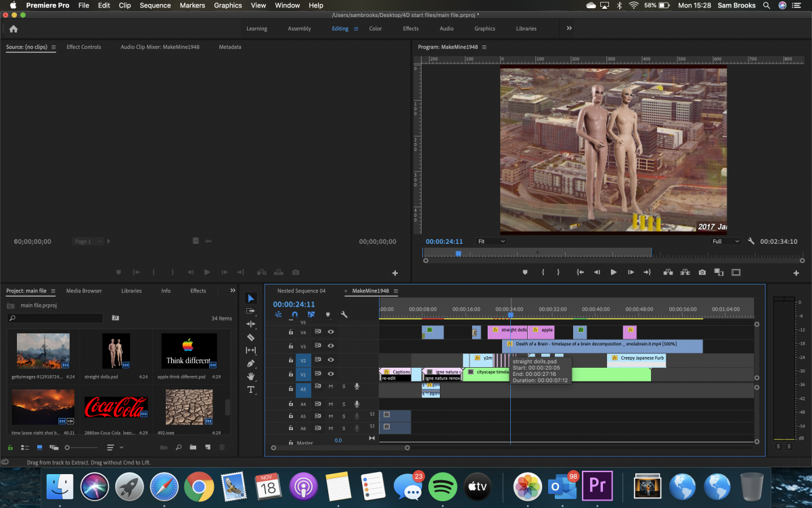This screenshot has width=812, height=508.
Task: Open the Color workspace
Action: [x=376, y=28]
